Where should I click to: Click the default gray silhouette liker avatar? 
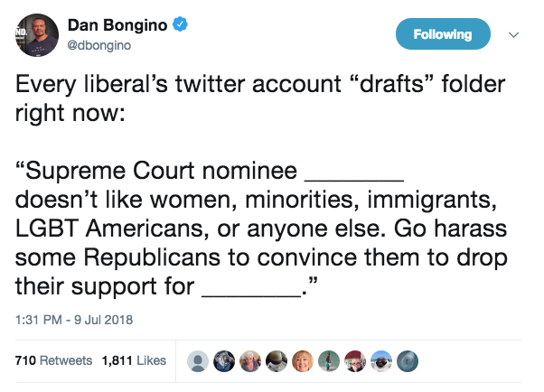coord(198,361)
